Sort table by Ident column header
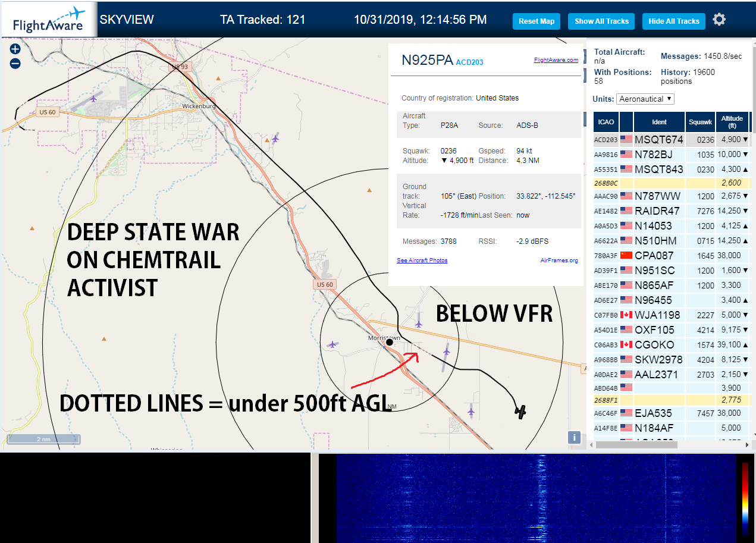This screenshot has width=756, height=543. pos(659,122)
